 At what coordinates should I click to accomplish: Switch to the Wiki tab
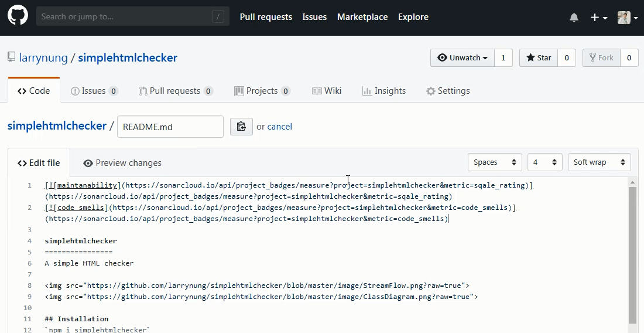[x=327, y=91]
